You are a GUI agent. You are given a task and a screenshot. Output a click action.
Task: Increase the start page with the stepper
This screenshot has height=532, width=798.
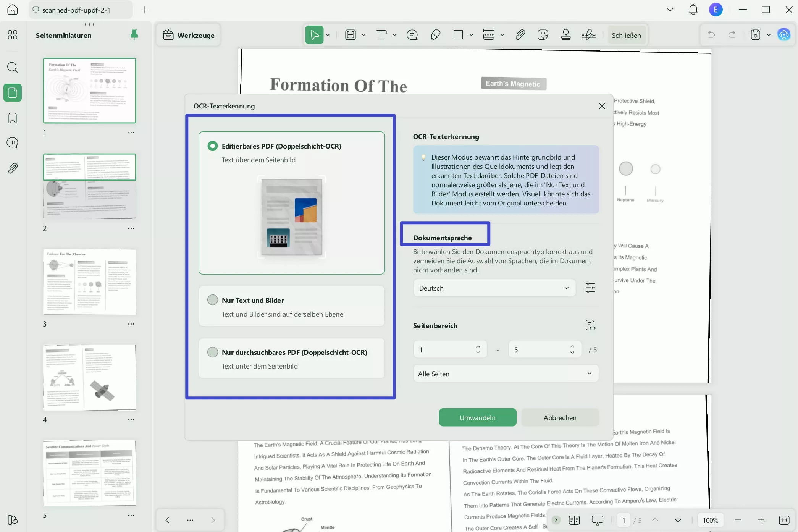(x=477, y=346)
